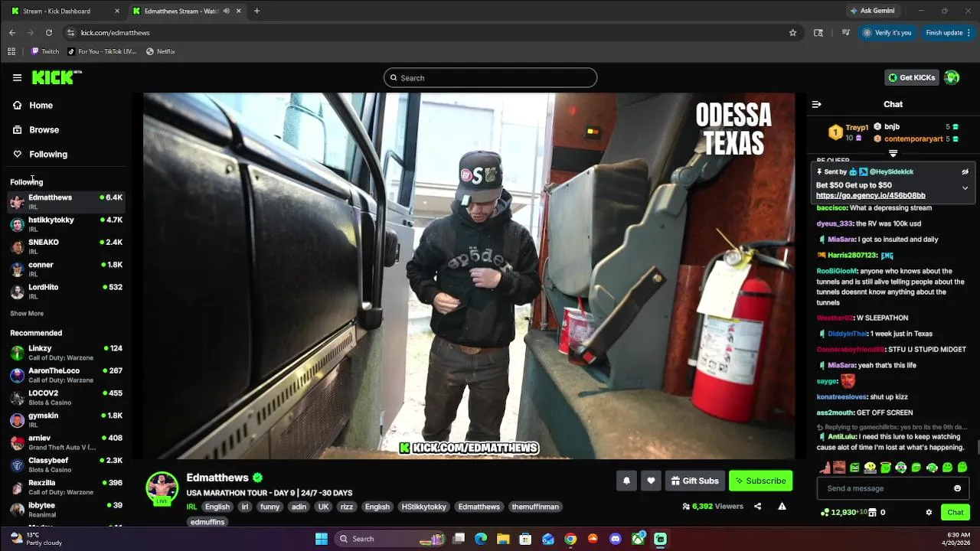Click the share stream icon
Screen dimensions: 980x551
(757, 506)
